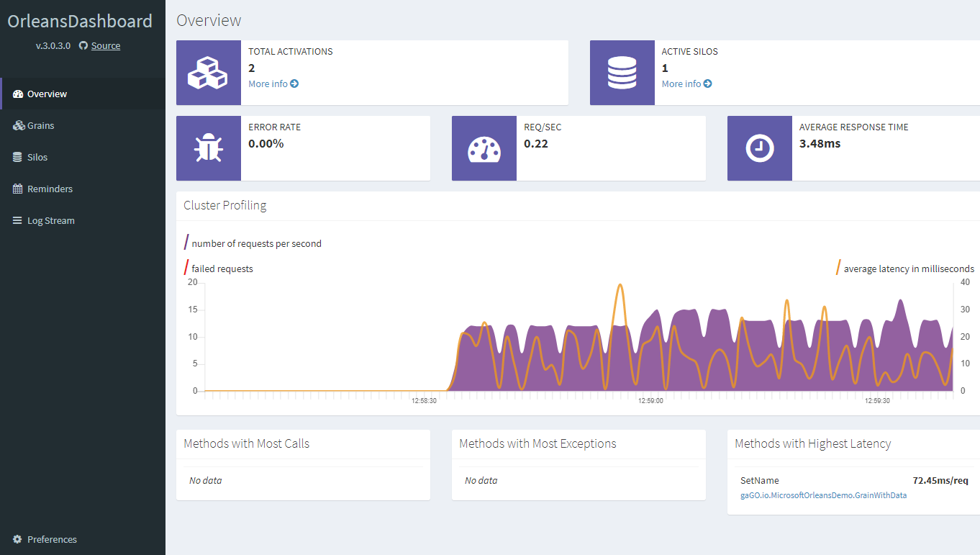Click the OrleansDashboard title
This screenshot has height=555, width=980.
pos(80,22)
